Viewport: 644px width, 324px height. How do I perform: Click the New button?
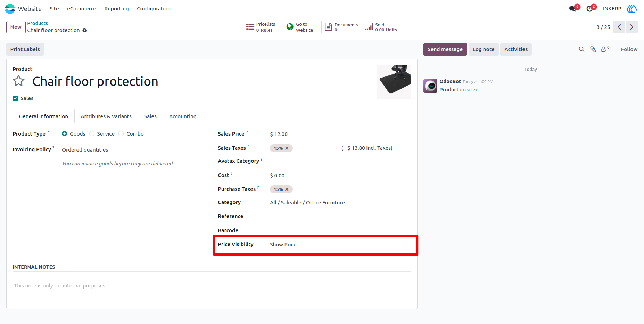[x=16, y=27]
